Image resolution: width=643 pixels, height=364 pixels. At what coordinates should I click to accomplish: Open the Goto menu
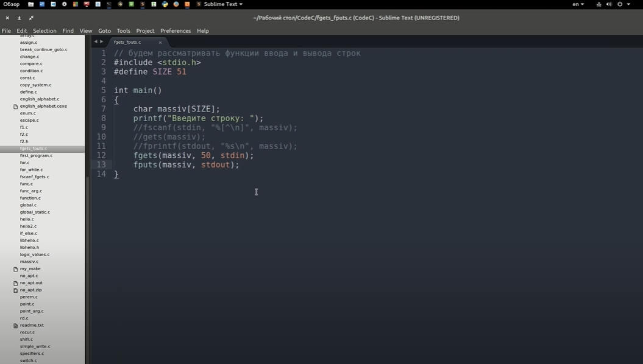[x=105, y=30]
